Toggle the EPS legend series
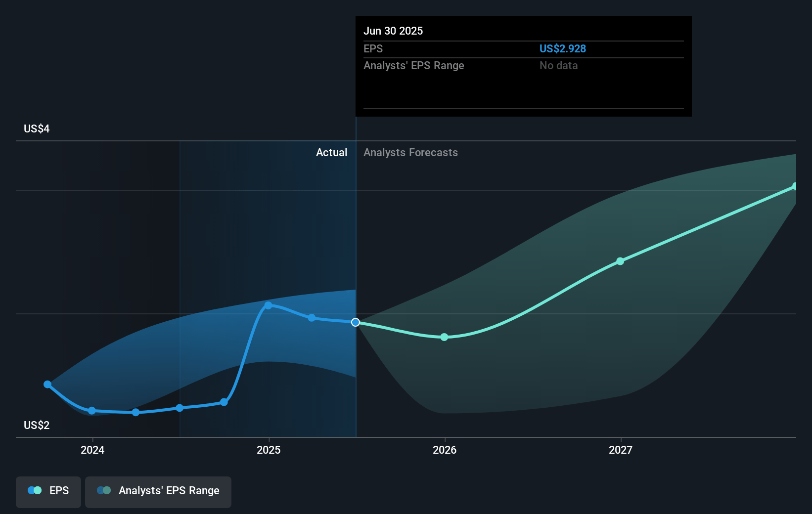 tap(48, 492)
